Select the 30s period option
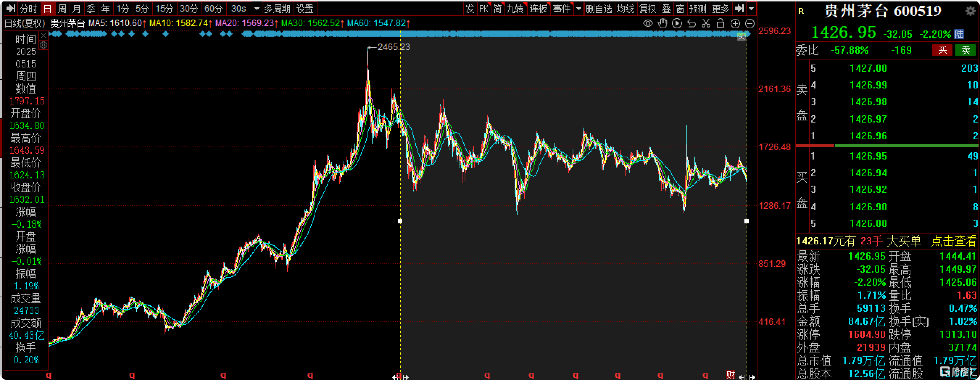The width and height of the screenshot is (980, 380). pos(238,8)
